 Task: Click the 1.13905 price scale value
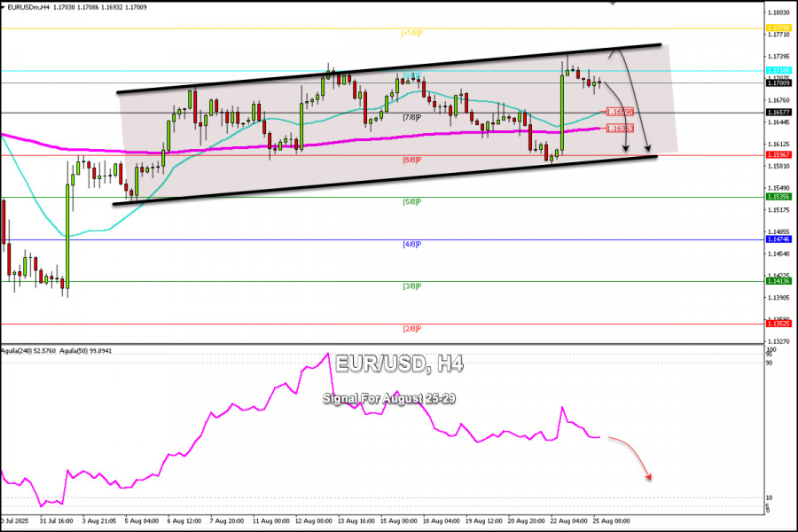tap(778, 297)
